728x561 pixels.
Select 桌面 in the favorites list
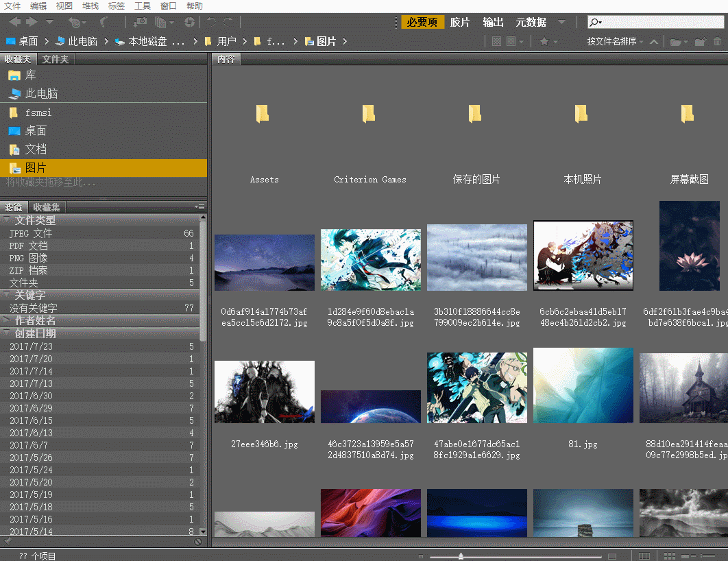36,131
